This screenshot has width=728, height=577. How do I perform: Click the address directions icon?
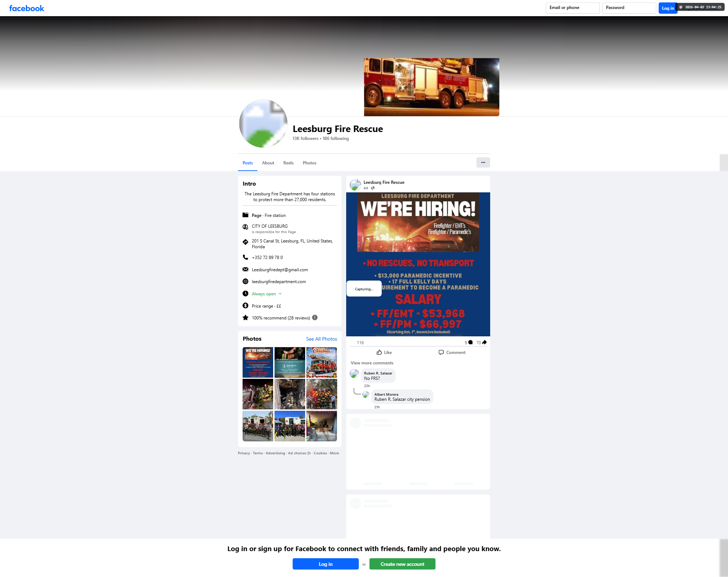(x=245, y=242)
